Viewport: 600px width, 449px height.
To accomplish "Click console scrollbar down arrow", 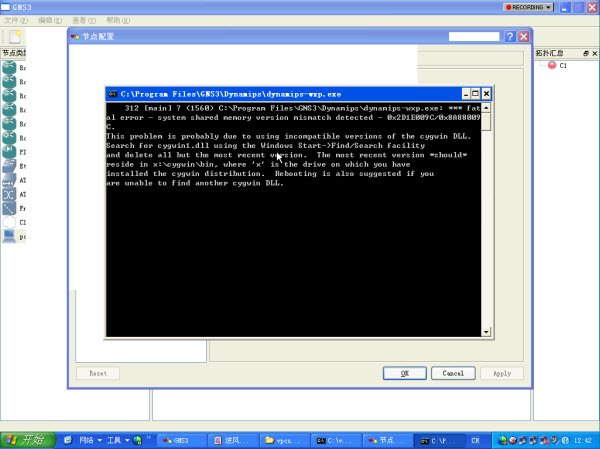I will (x=486, y=332).
